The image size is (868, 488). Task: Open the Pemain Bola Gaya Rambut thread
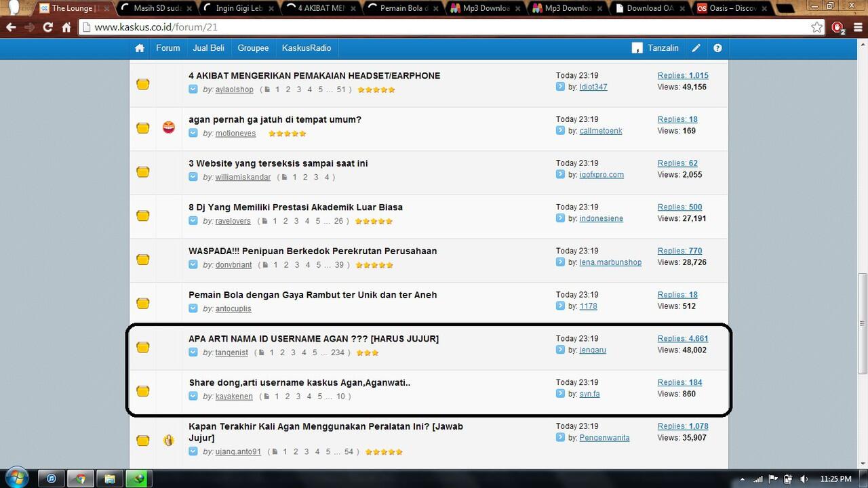point(313,295)
